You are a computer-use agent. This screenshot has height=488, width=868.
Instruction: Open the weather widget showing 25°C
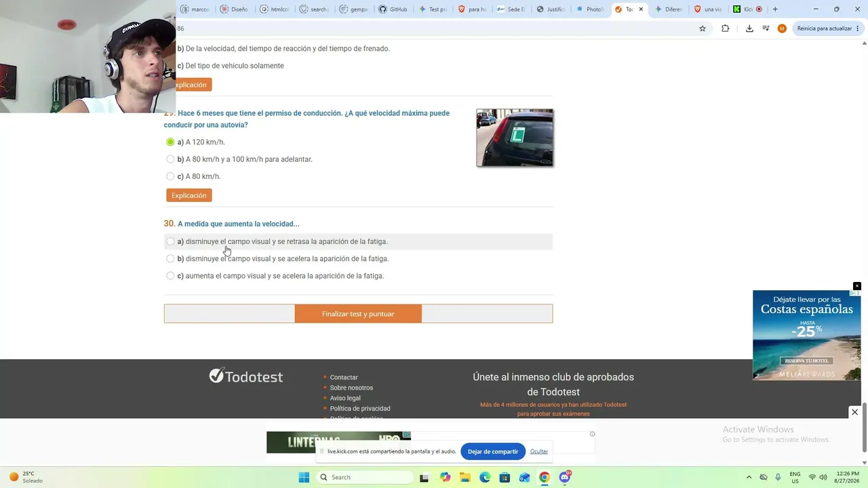(x=26, y=477)
